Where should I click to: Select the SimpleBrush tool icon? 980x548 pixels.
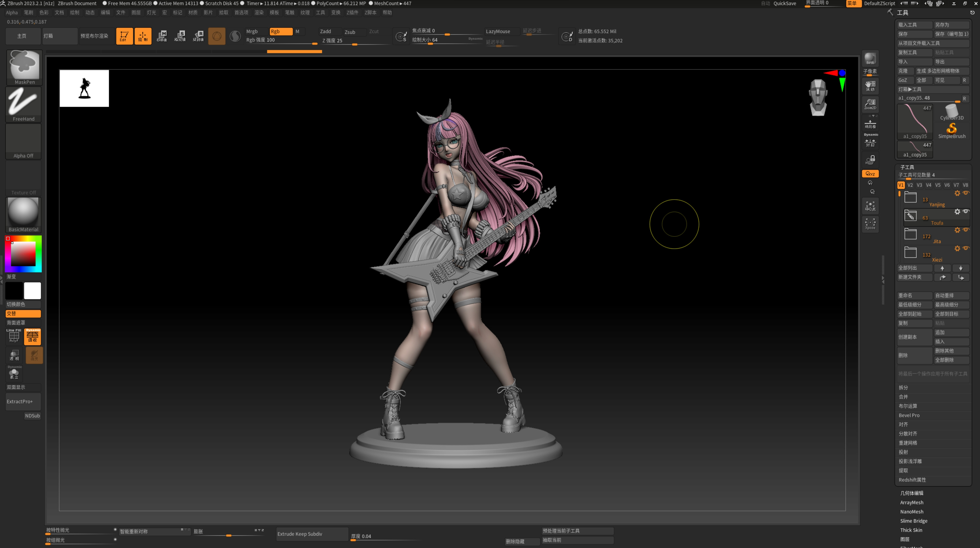pos(952,131)
